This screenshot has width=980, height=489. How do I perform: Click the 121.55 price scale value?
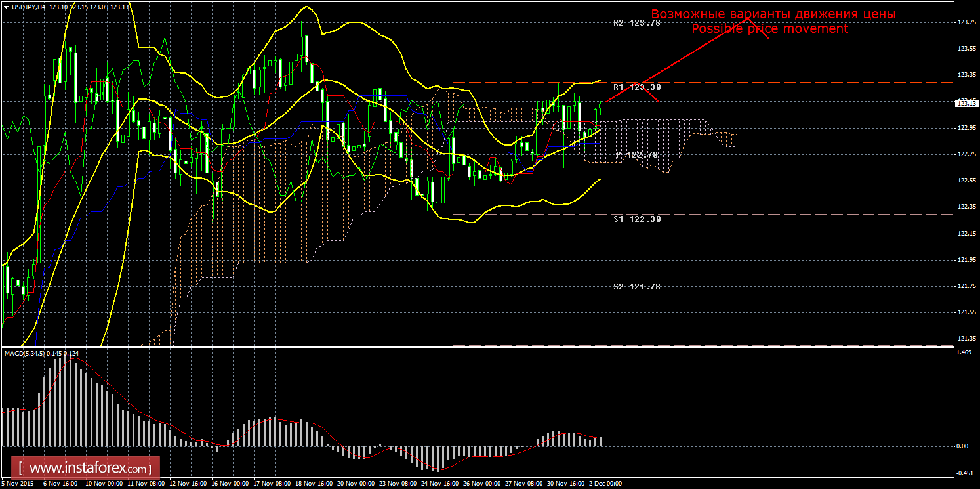tap(966, 312)
